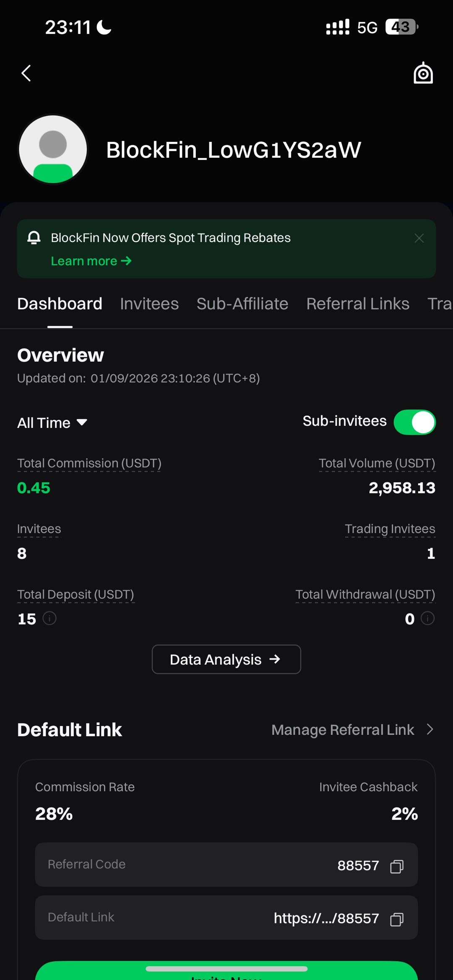This screenshot has width=453, height=980.
Task: Tap the green Invite Now button
Action: 226,971
